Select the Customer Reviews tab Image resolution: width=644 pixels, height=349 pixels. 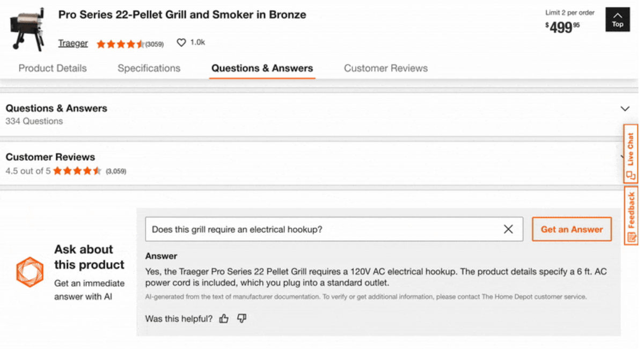tap(386, 68)
